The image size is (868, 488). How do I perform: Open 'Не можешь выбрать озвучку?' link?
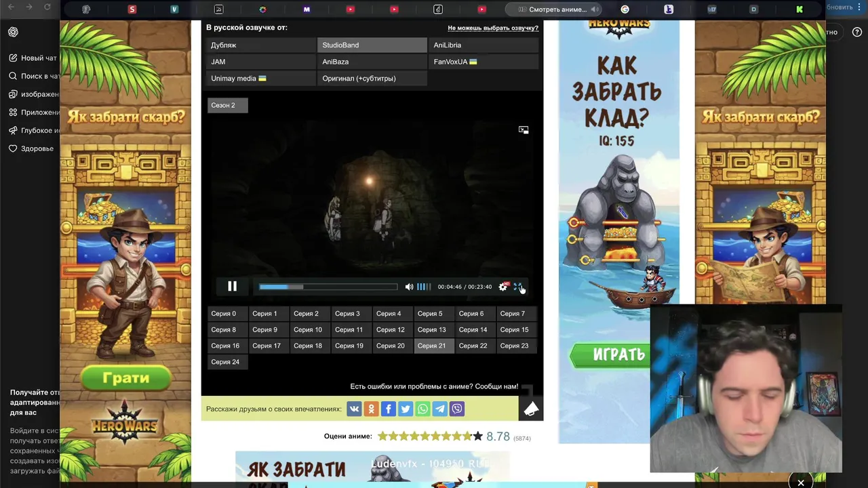[x=493, y=28]
